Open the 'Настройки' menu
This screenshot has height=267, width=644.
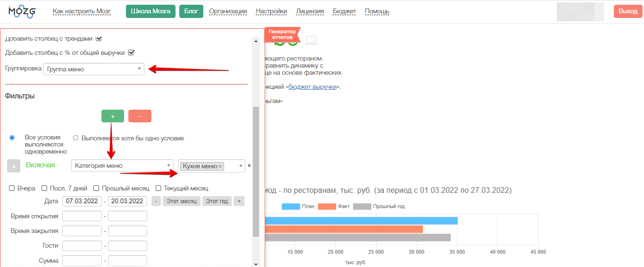[x=271, y=11]
